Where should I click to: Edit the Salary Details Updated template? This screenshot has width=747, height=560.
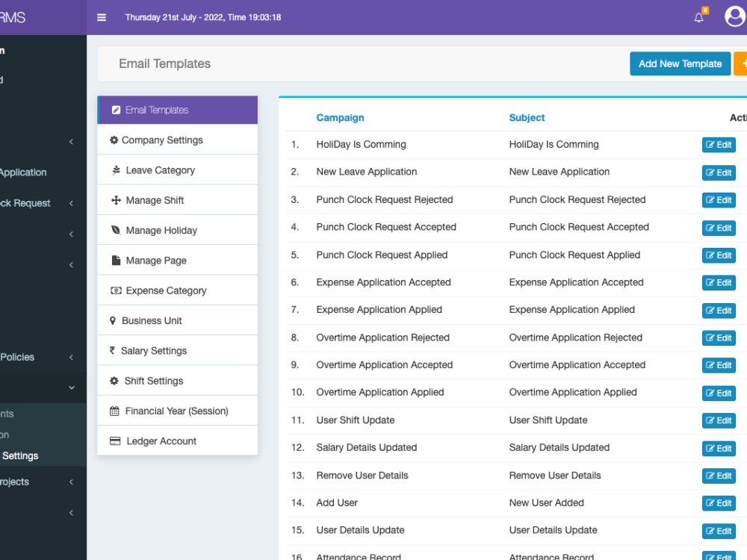pyautogui.click(x=719, y=449)
